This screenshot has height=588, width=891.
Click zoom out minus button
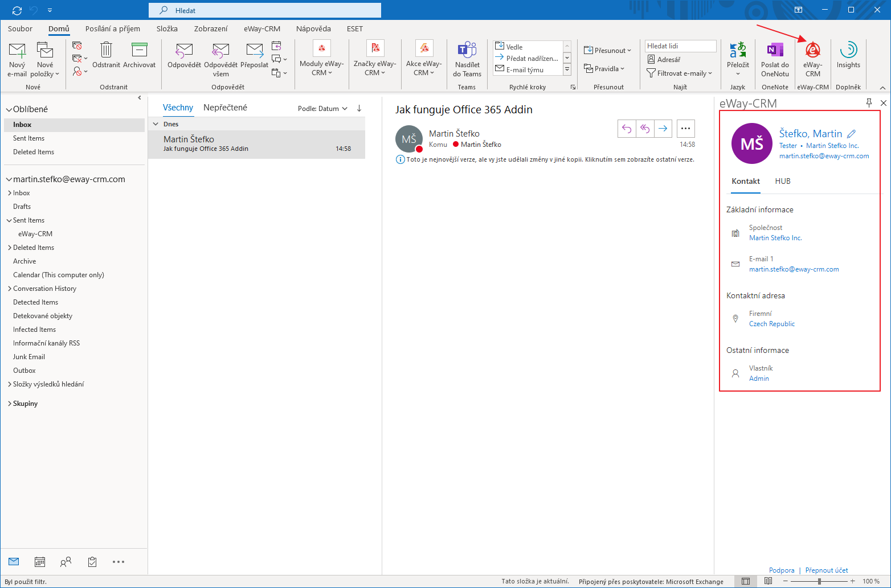tap(786, 581)
